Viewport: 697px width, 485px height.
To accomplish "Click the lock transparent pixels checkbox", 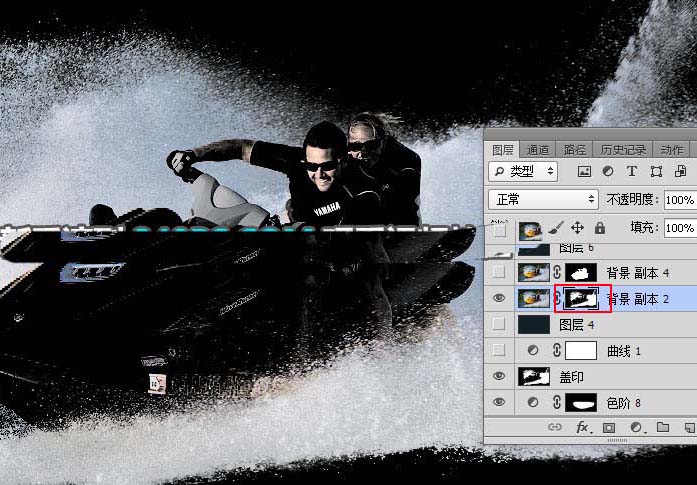I will 500,229.
